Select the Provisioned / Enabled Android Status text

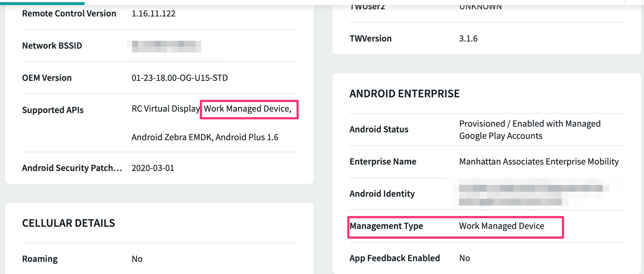(x=529, y=129)
